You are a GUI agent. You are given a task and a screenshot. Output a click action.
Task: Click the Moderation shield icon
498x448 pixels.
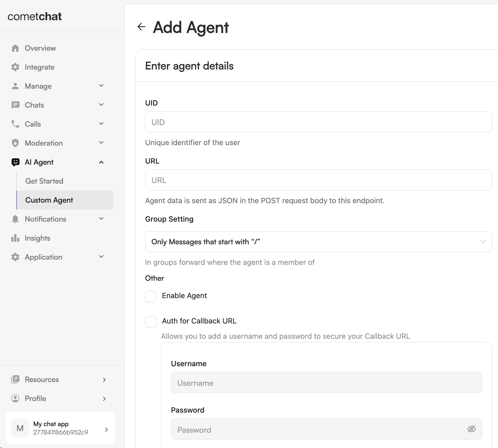tap(15, 143)
